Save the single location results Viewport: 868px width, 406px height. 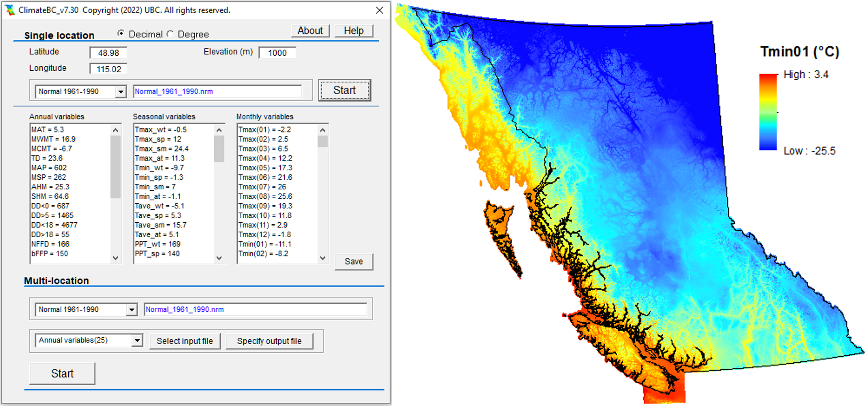pyautogui.click(x=353, y=262)
